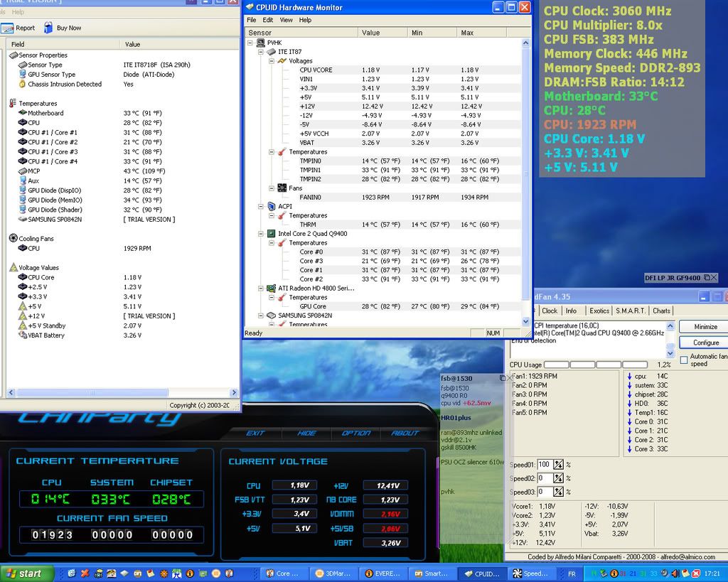
Task: Click the Speed01 up arrow spinner in SpeedFan
Action: [x=558, y=462]
